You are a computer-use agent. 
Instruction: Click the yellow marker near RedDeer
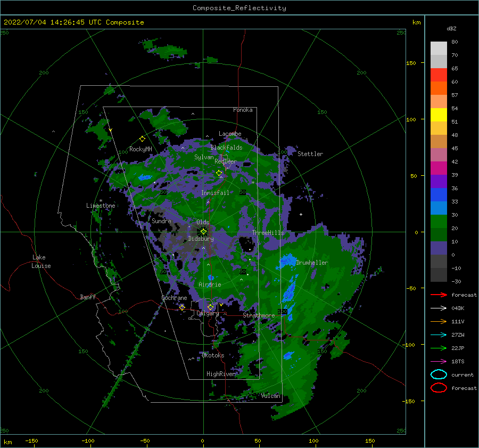point(219,173)
